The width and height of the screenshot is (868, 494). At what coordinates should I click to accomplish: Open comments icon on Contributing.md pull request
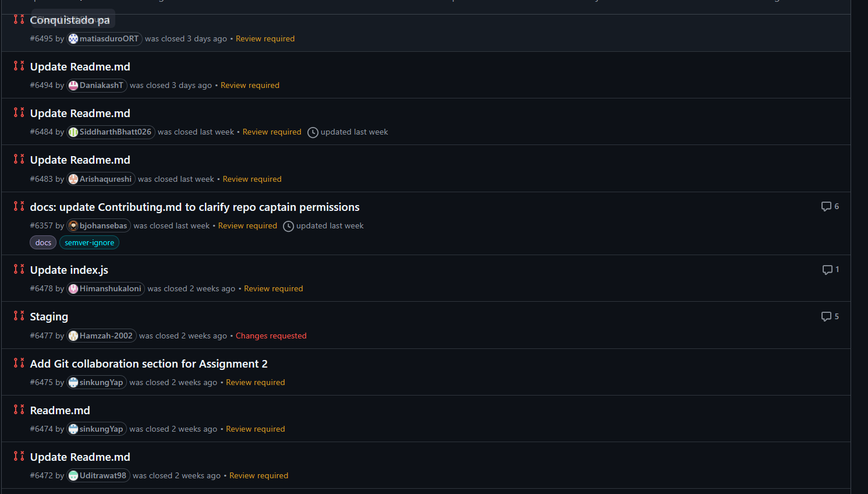[826, 207]
